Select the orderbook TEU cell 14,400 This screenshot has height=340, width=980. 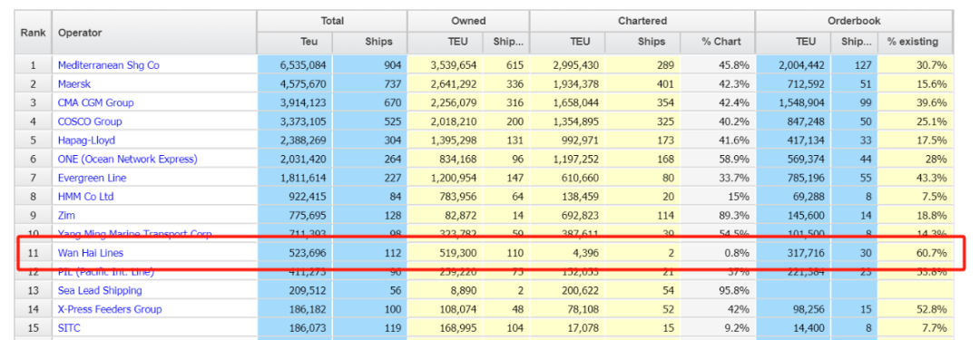point(794,328)
